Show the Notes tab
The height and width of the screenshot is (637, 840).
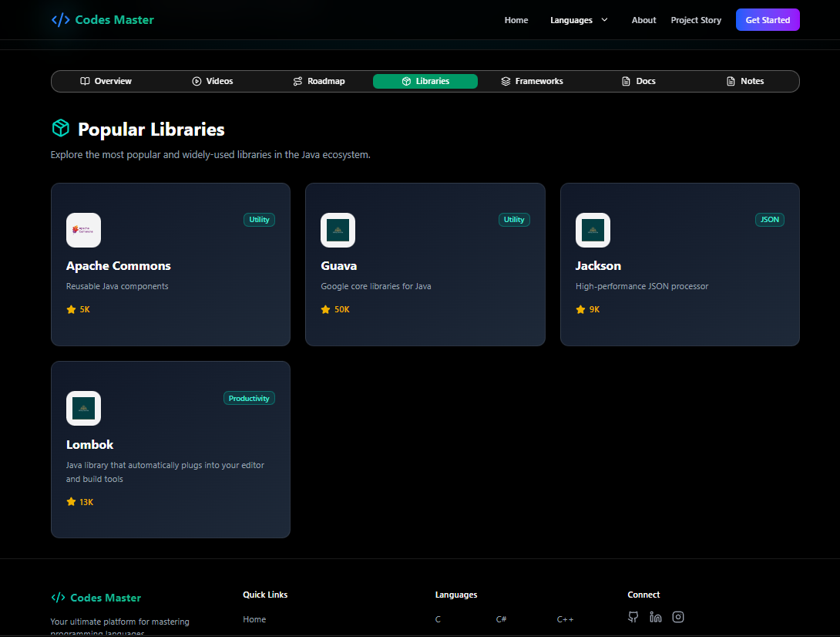[745, 81]
